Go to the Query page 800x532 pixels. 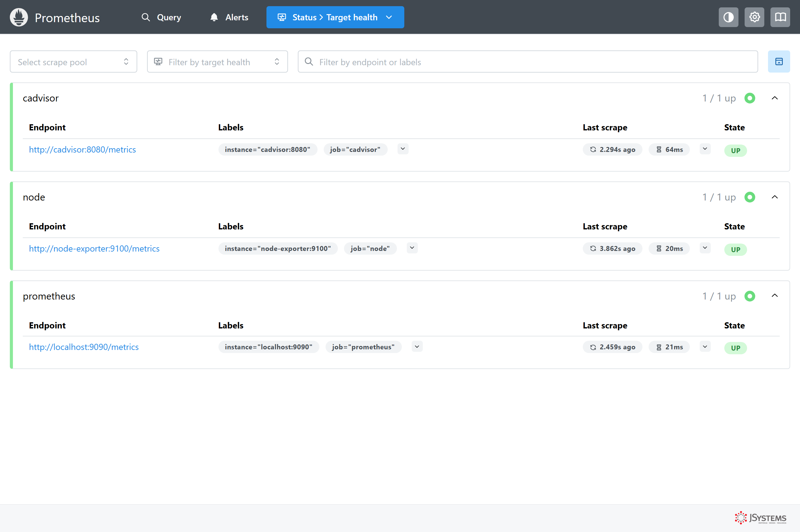(161, 17)
